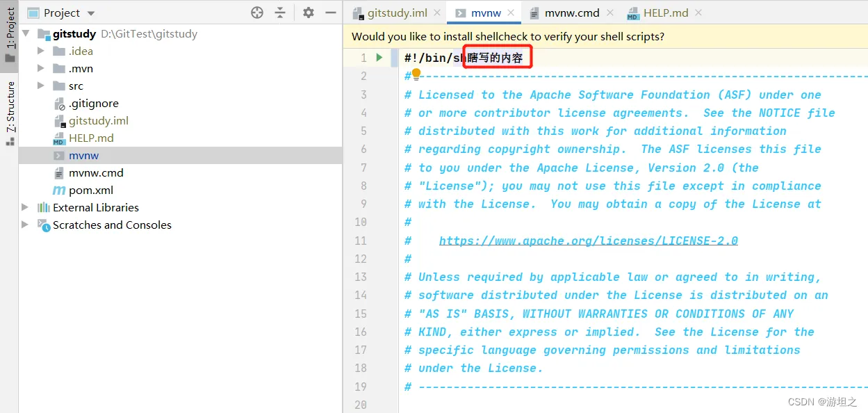Image resolution: width=868 pixels, height=413 pixels.
Task: Select the 1: Project tool window tab
Action: tap(10, 35)
